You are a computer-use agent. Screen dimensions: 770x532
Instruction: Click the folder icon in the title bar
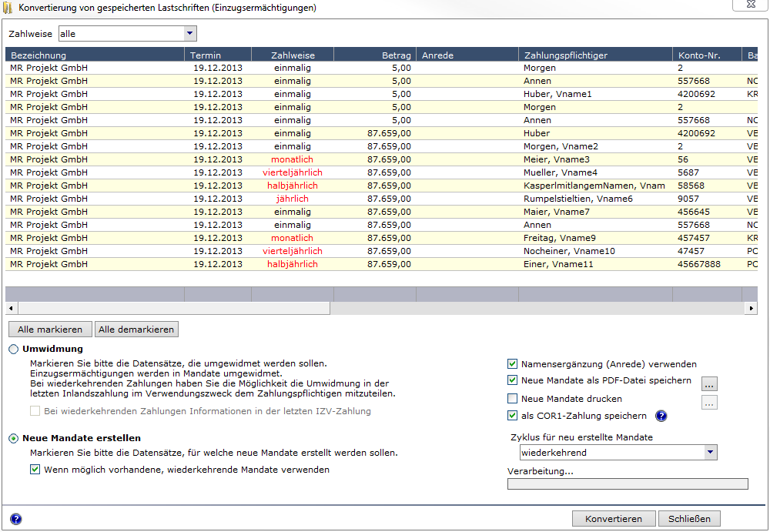(8, 8)
